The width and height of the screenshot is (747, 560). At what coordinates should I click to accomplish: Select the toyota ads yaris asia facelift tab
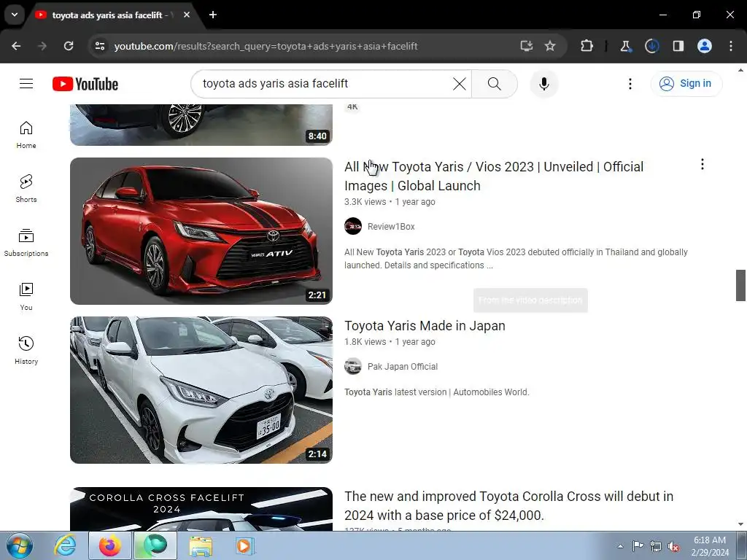pos(107,15)
